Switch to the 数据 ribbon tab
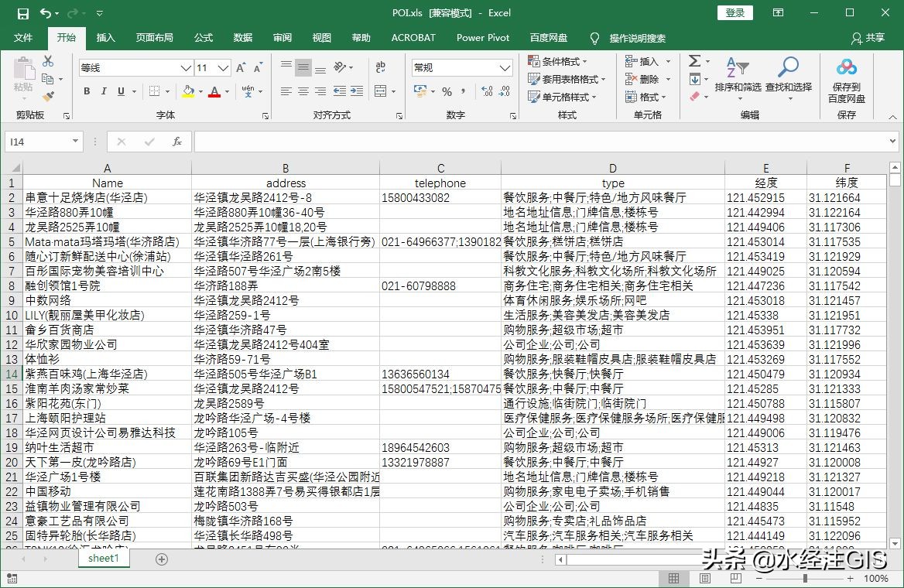904x588 pixels. (242, 38)
